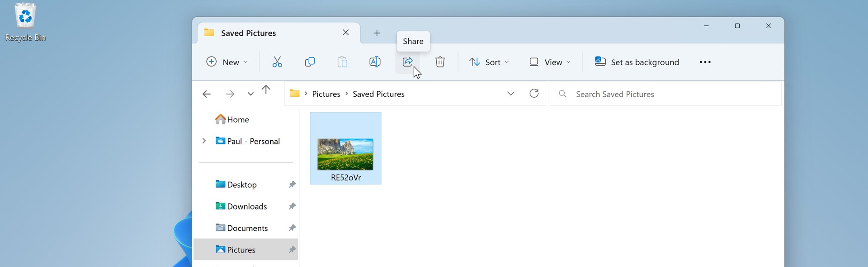This screenshot has height=267, width=868.
Task: Add a new File Explorer tab
Action: coord(377,33)
